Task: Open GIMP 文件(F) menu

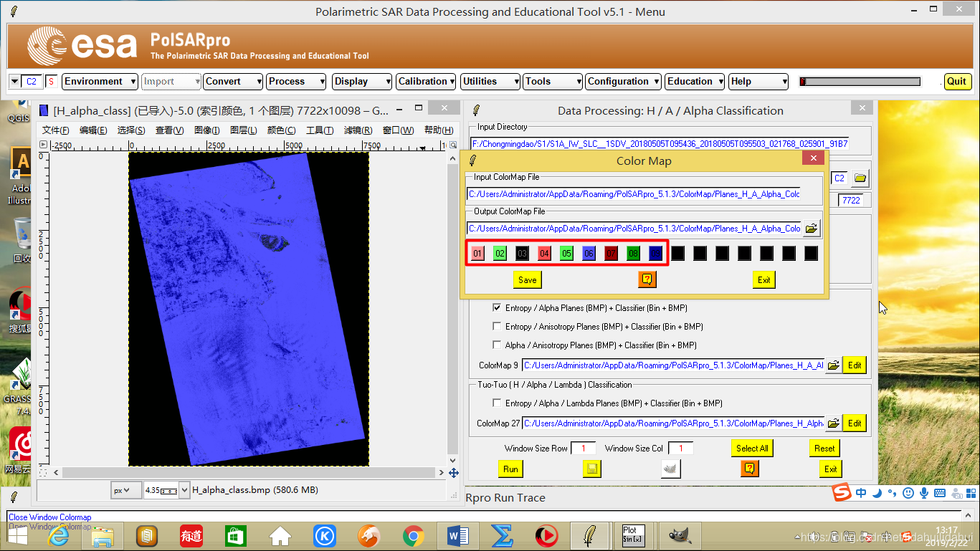Action: coord(56,130)
